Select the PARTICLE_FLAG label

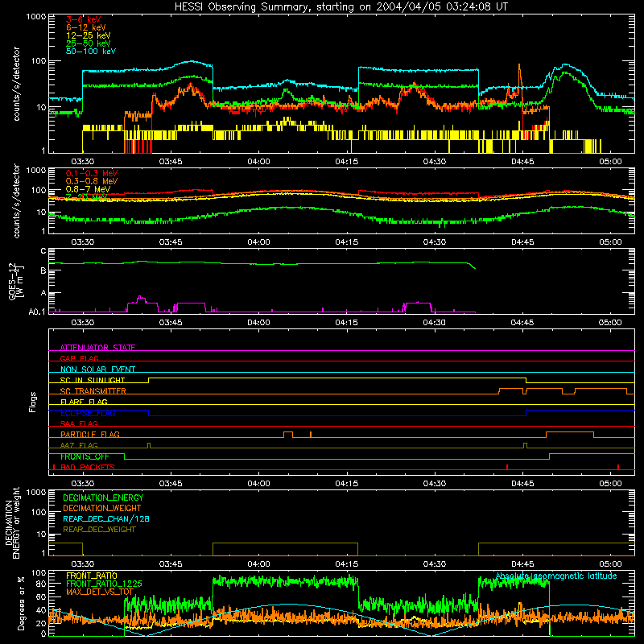click(x=90, y=434)
